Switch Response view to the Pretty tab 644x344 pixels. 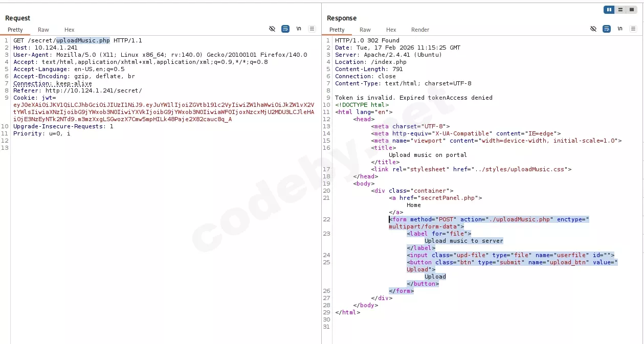click(x=337, y=30)
